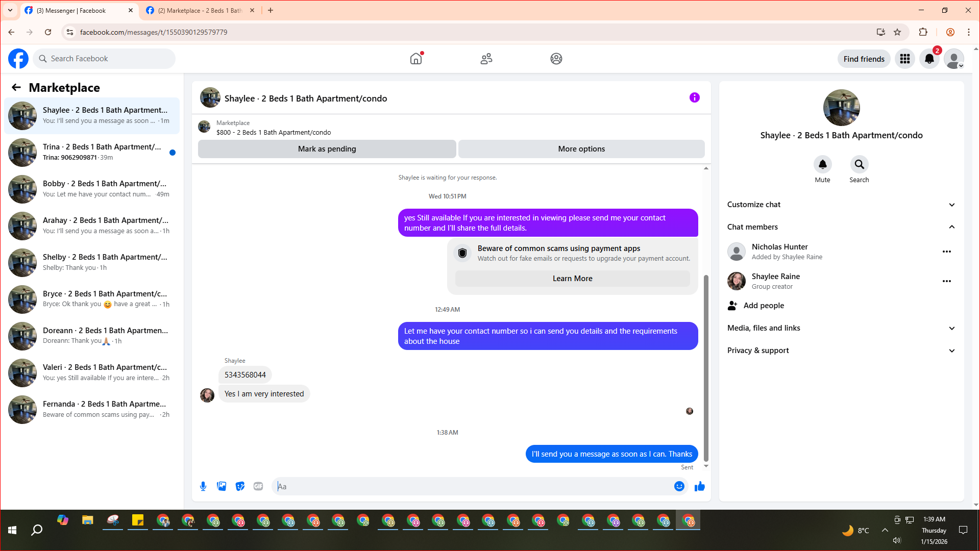This screenshot has height=551, width=980.
Task: Open the emoji picker in message box
Action: 679,486
